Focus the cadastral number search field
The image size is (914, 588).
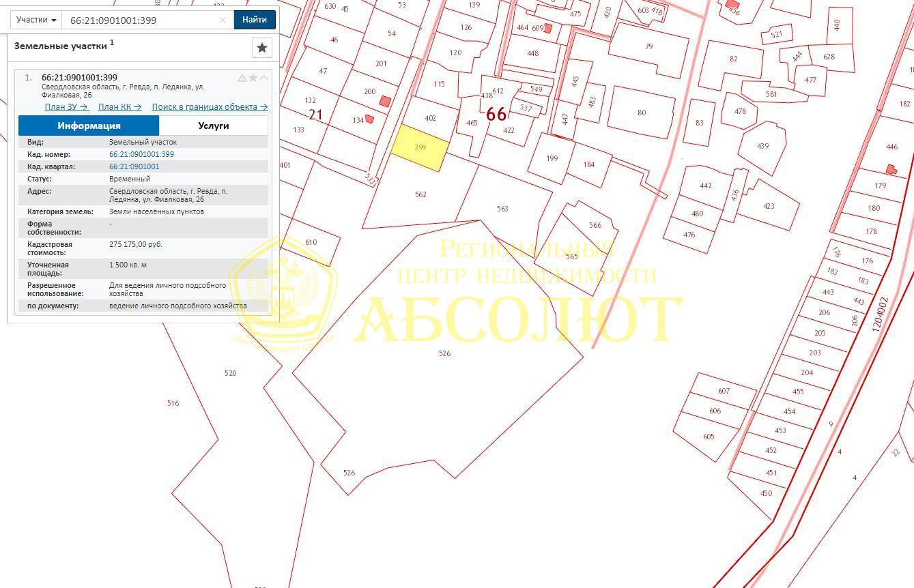(x=142, y=20)
